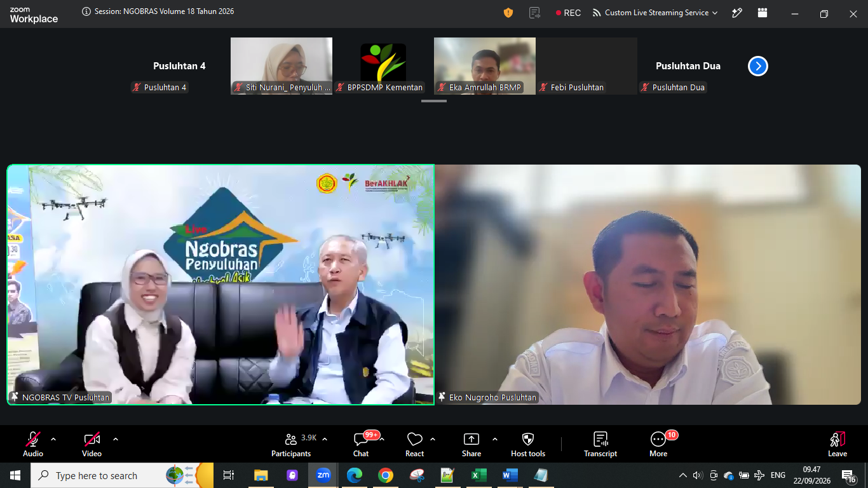The image size is (868, 488).
Task: Open the wand and sparkle icon in the top bar
Action: tap(737, 13)
